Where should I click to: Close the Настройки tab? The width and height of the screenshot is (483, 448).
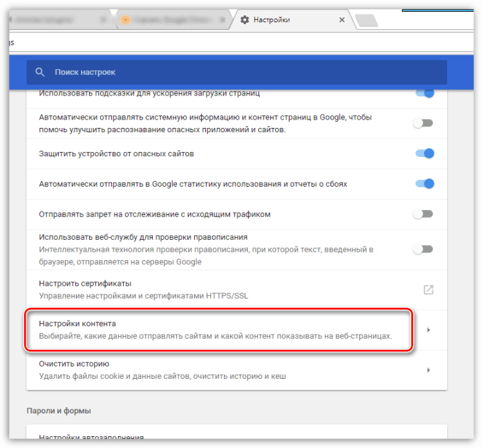click(341, 20)
